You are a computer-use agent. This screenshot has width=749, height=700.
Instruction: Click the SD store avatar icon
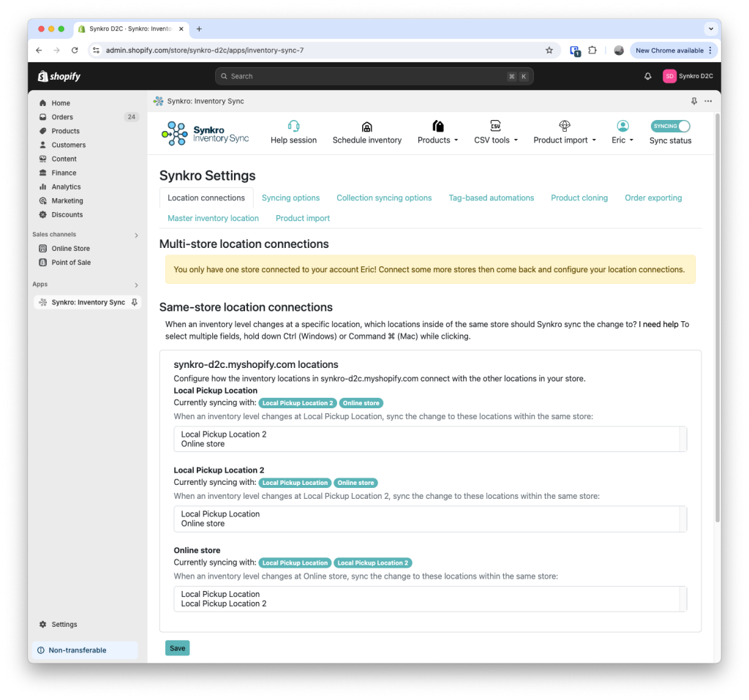click(x=669, y=76)
